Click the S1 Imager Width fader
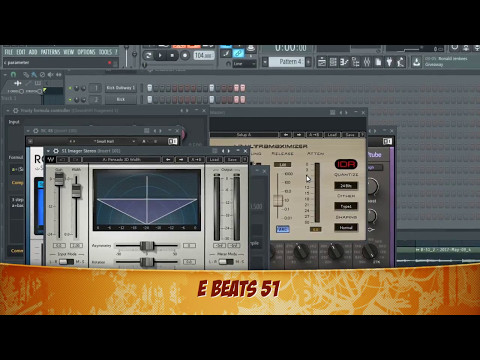The image size is (480, 360). (x=76, y=191)
